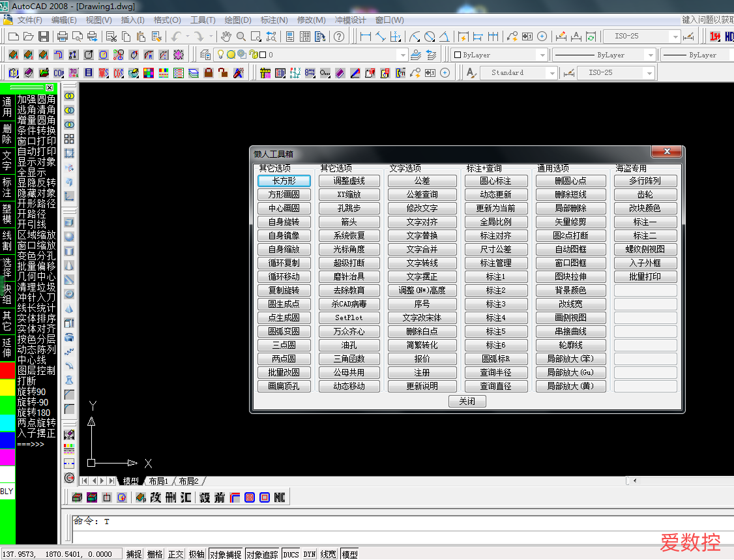This screenshot has height=560, width=734.
Task: Toggle 极轴 polar tracking
Action: [x=197, y=554]
